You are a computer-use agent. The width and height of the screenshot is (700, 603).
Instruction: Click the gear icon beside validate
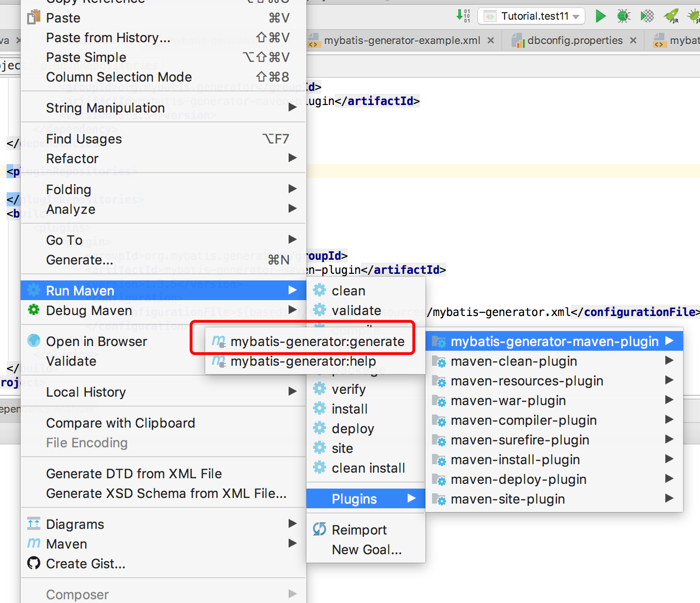[320, 310]
